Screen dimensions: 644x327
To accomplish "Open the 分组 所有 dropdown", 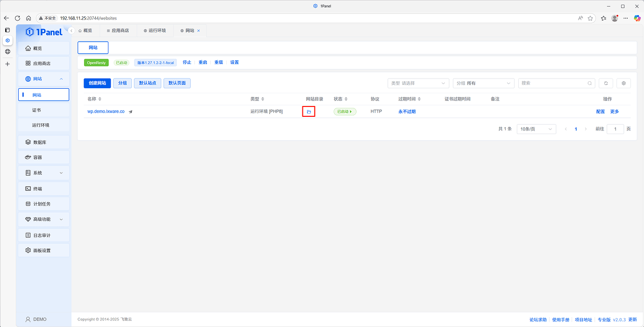I will (x=483, y=83).
